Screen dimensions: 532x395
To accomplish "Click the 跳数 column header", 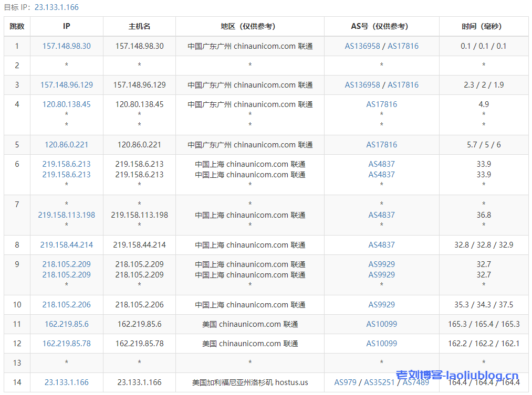I will [x=17, y=26].
